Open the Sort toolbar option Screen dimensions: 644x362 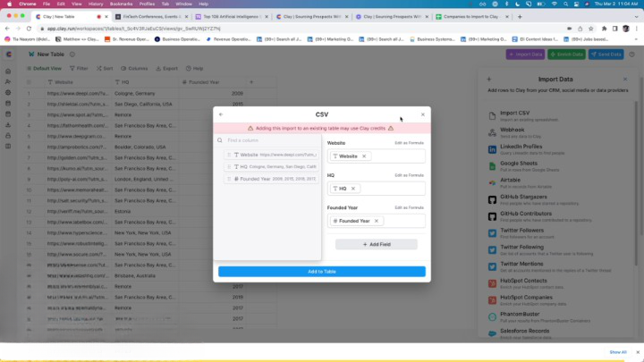click(105, 69)
